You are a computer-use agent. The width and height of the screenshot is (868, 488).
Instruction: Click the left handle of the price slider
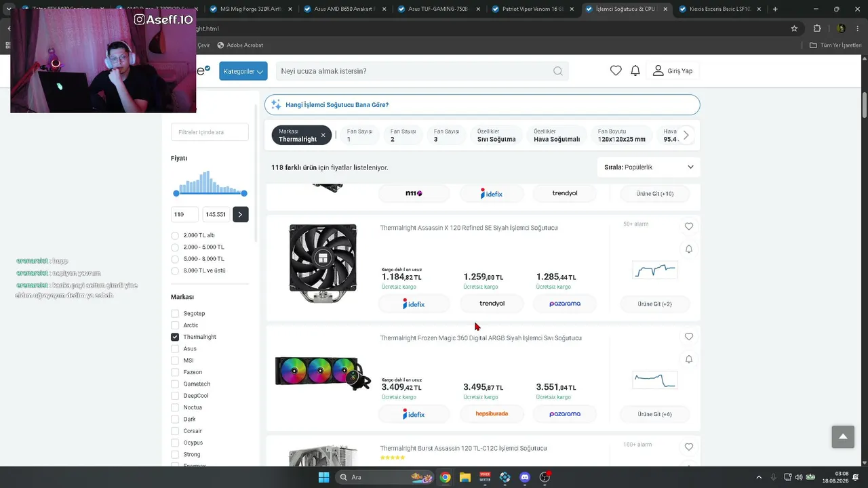[x=176, y=194]
